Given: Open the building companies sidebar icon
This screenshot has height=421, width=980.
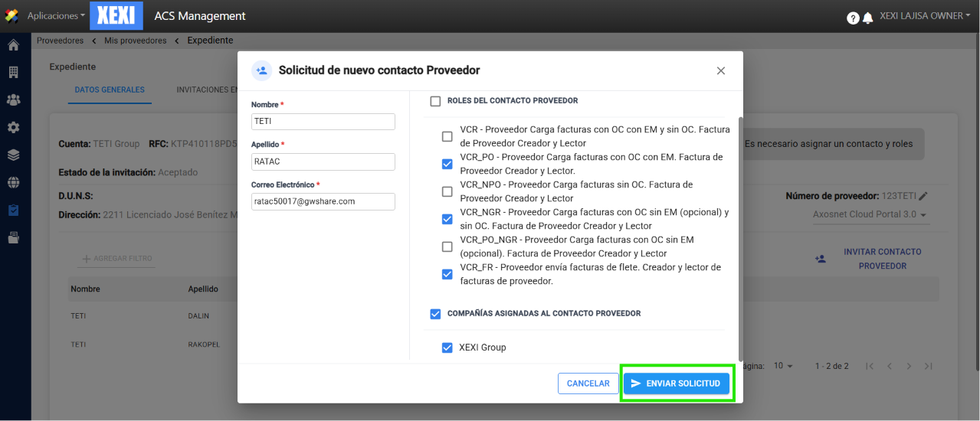Looking at the screenshot, I should (13, 73).
